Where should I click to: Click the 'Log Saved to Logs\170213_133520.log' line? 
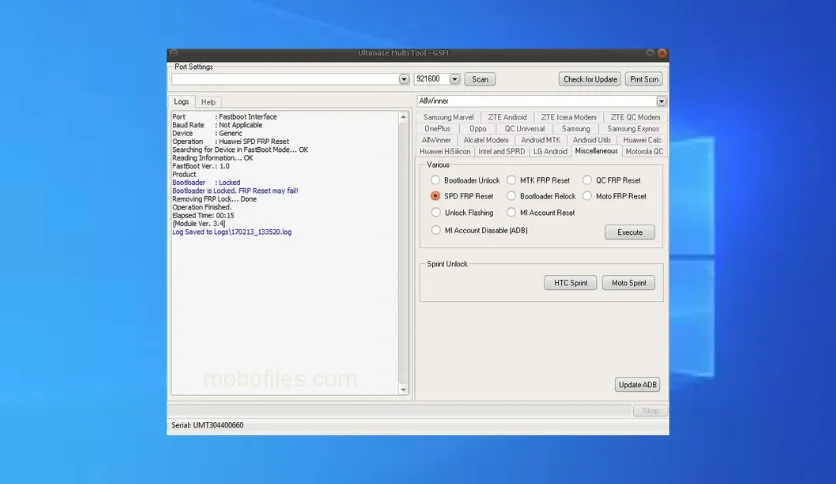point(232,232)
